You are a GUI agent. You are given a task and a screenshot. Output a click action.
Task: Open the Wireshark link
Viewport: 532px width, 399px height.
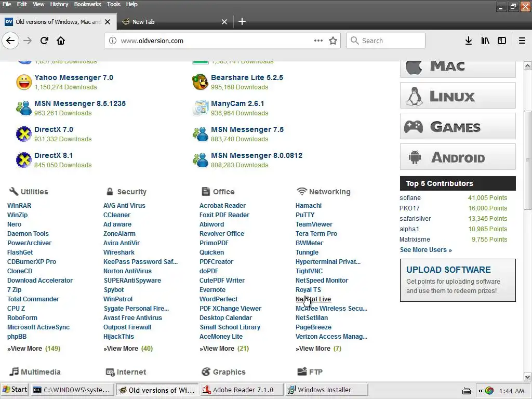click(119, 252)
